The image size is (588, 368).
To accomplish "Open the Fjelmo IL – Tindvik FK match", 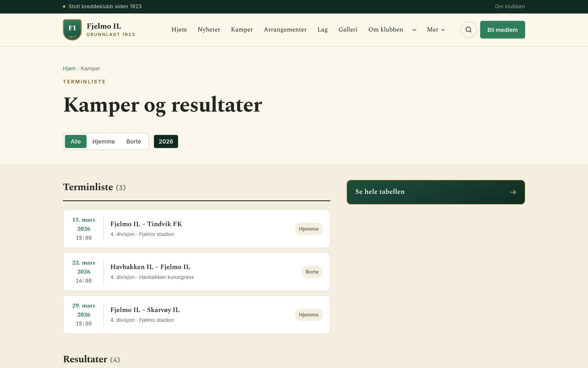I will [x=197, y=229].
